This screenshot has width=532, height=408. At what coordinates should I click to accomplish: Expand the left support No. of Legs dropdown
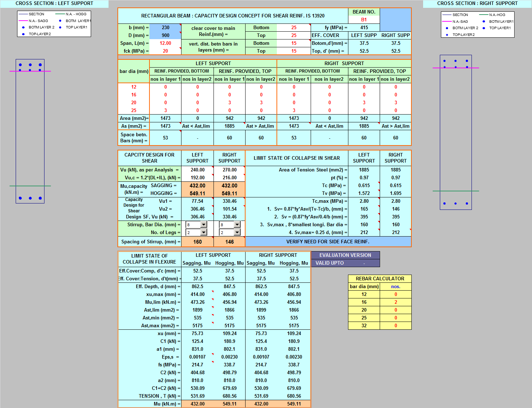(204, 232)
